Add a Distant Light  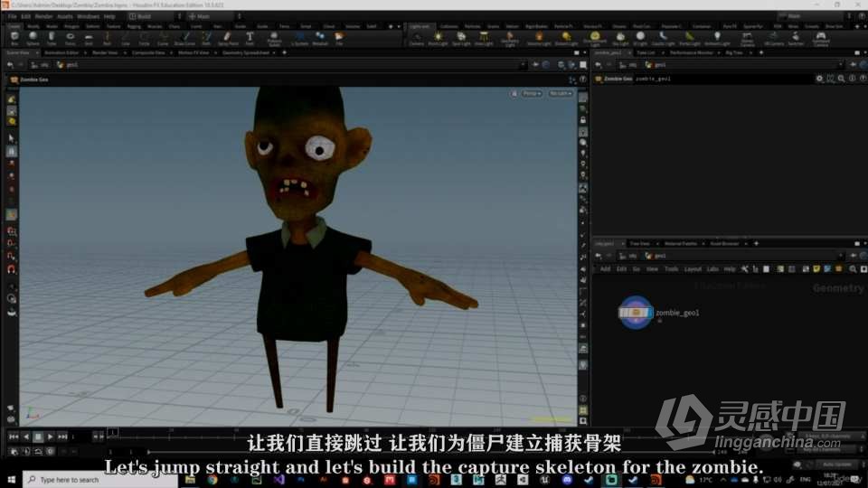click(566, 38)
